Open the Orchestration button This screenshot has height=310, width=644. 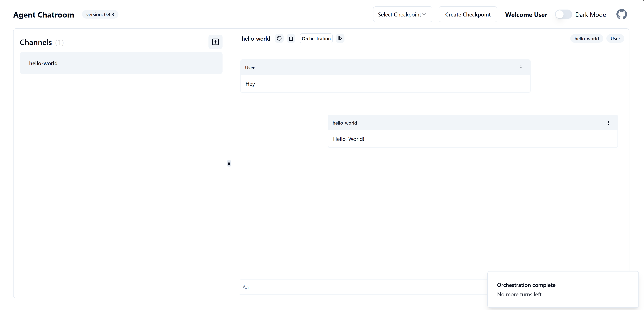[x=316, y=39]
